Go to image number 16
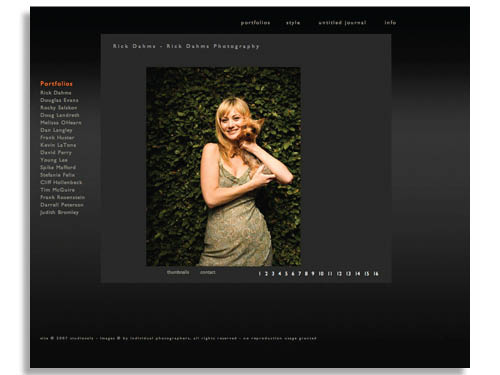The height and width of the screenshot is (375, 500). click(376, 274)
